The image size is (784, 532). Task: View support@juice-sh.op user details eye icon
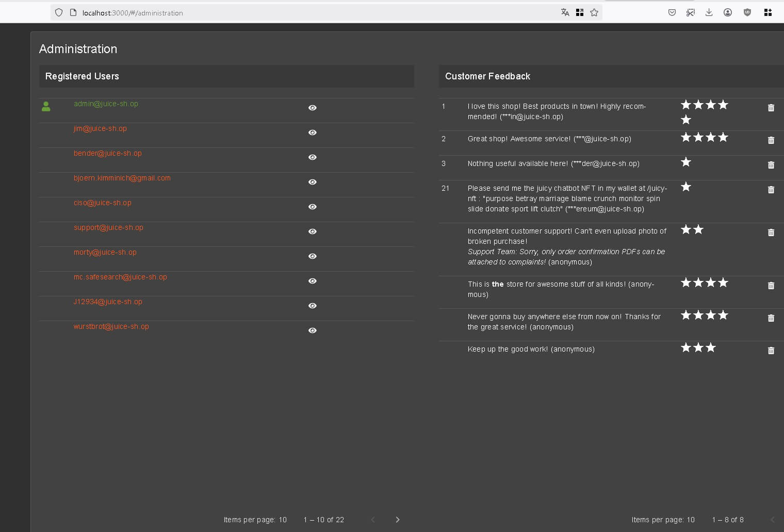312,231
